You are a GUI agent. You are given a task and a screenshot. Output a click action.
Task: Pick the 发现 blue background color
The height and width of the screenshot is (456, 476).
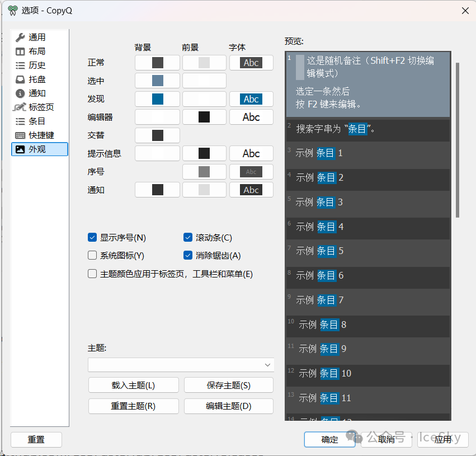158,99
